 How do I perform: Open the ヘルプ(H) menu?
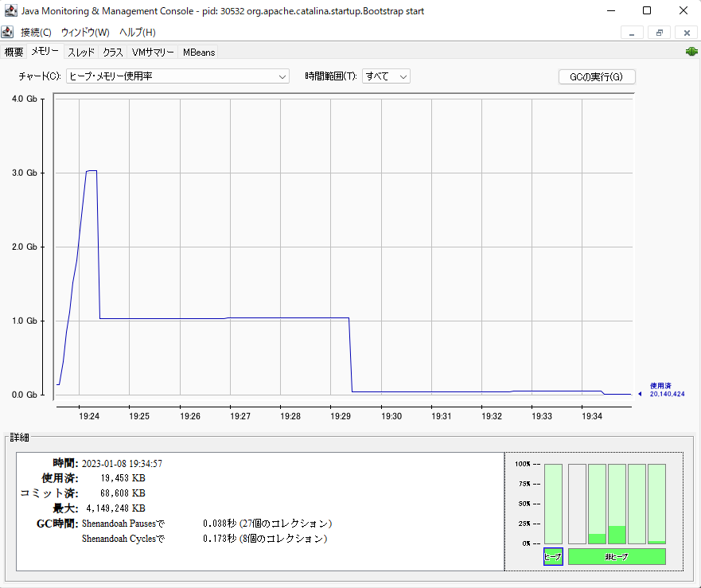click(x=137, y=33)
